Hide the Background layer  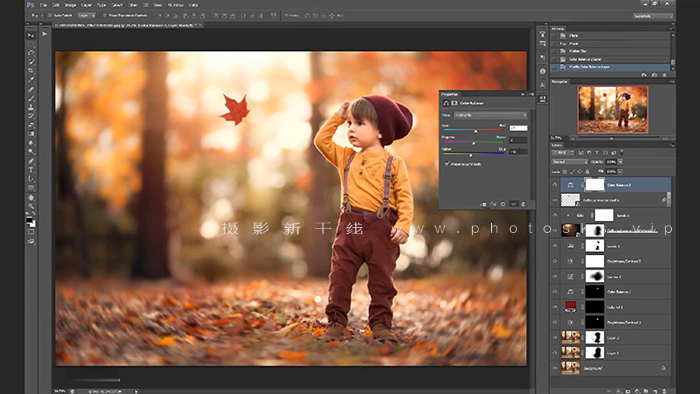555,368
